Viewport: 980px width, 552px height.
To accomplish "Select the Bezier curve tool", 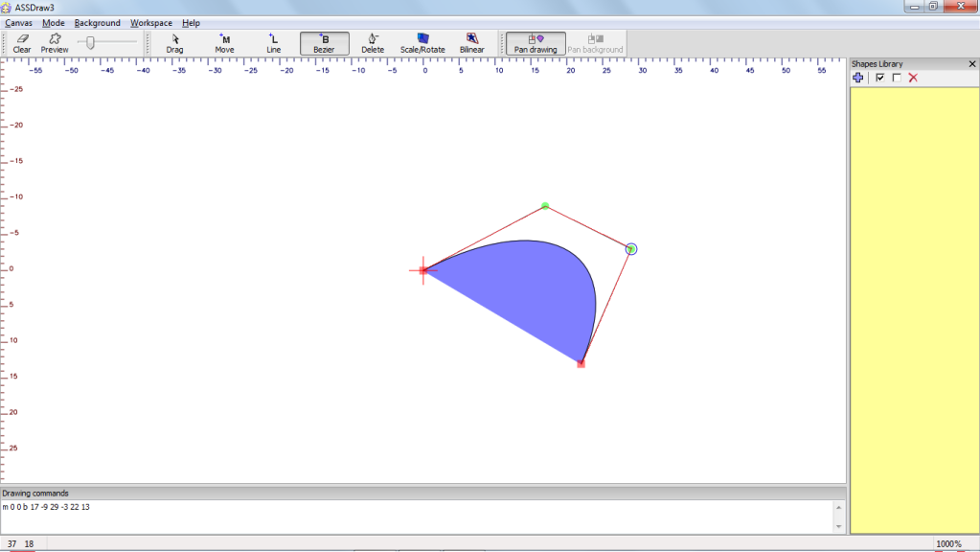I will point(325,43).
